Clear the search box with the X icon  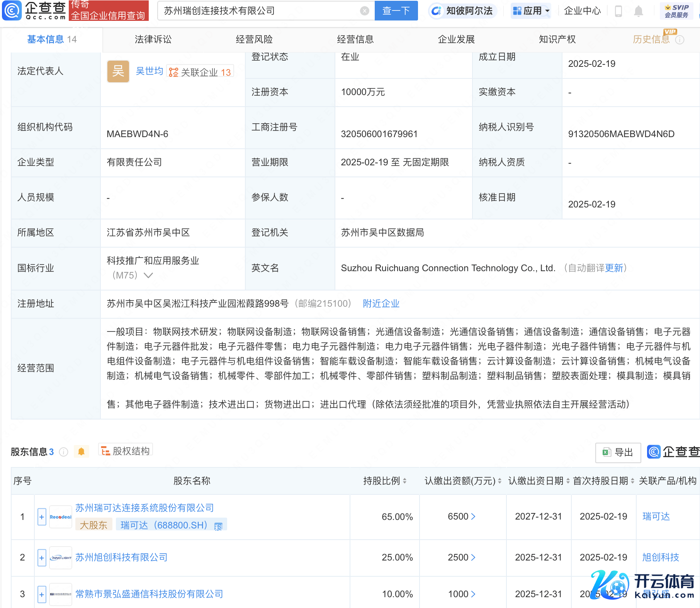pos(364,11)
